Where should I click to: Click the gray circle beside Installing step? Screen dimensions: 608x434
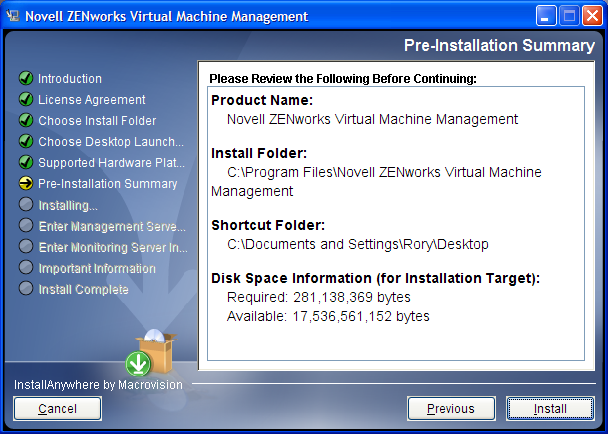coord(26,205)
